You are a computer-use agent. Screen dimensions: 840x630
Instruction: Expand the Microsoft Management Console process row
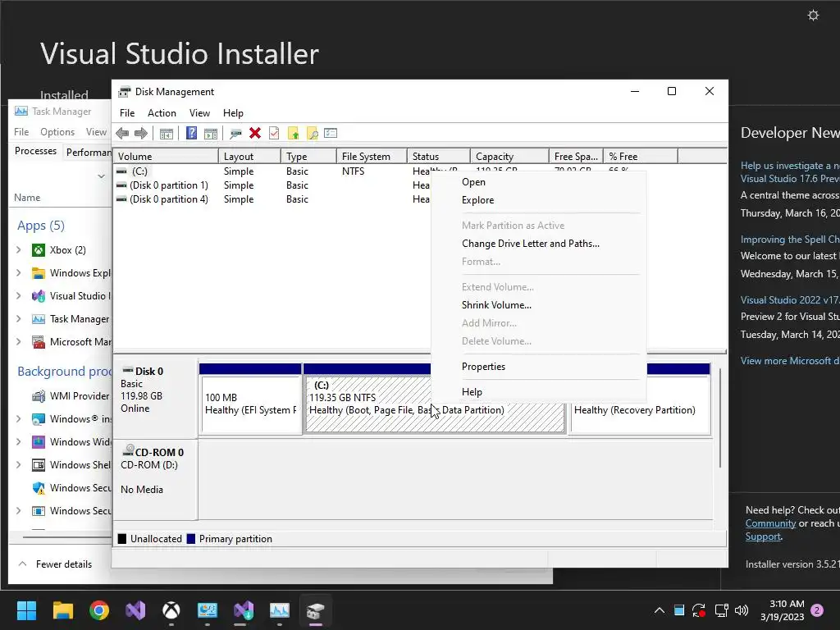[19, 342]
